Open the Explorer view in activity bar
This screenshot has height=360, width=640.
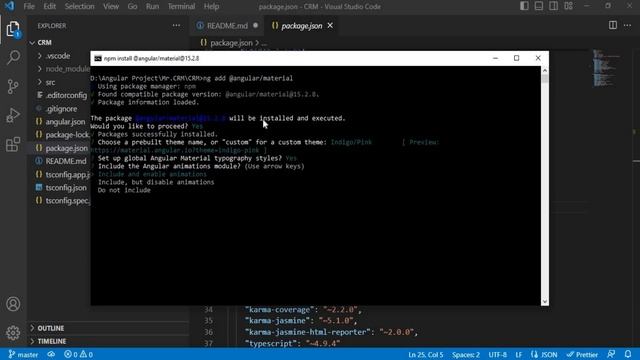coord(13,29)
